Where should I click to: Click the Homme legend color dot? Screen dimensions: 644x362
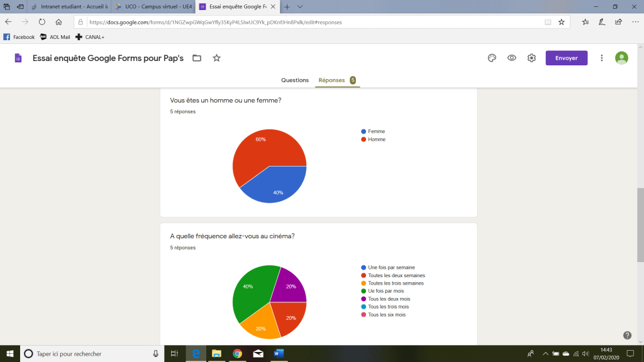(x=364, y=140)
